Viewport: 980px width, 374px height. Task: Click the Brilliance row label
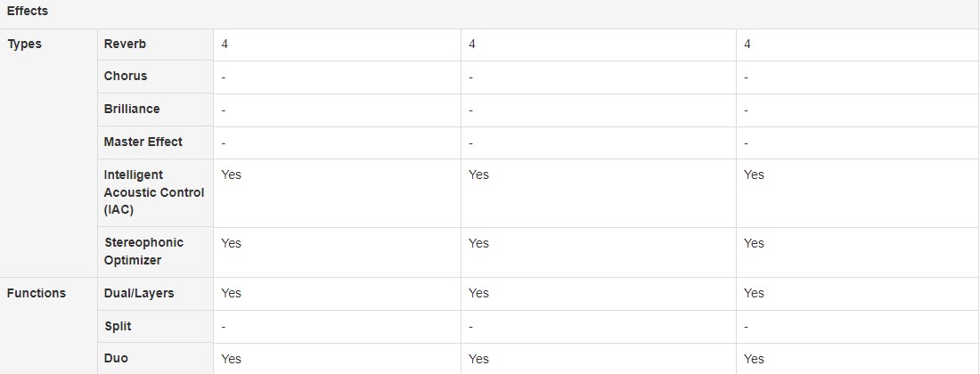click(x=132, y=109)
